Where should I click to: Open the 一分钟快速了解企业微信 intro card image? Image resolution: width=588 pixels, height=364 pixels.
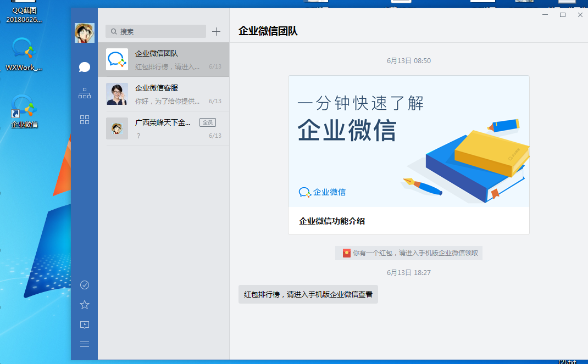point(409,142)
